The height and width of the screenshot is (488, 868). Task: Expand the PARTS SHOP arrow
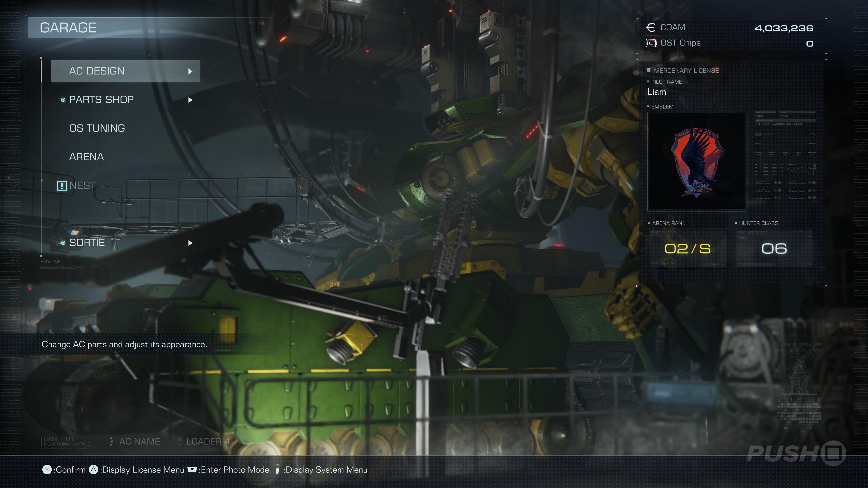pos(190,100)
